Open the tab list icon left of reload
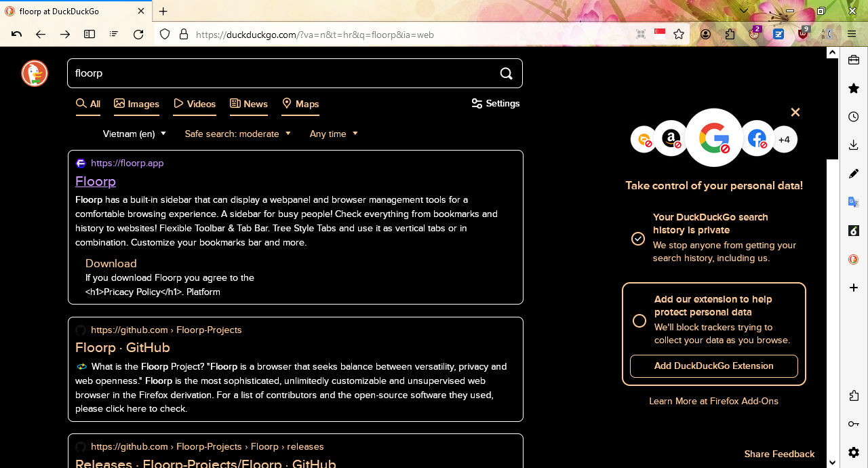This screenshot has height=468, width=868. pos(114,34)
